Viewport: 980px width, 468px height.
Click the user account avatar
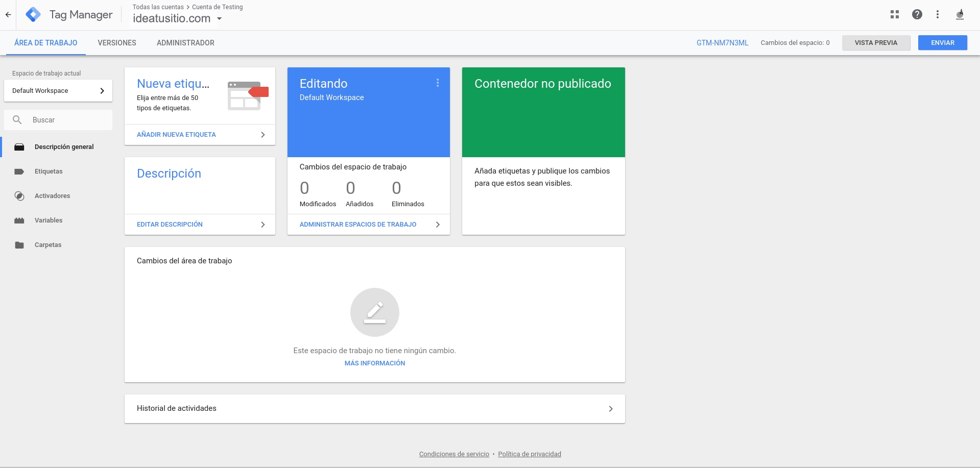(x=960, y=15)
